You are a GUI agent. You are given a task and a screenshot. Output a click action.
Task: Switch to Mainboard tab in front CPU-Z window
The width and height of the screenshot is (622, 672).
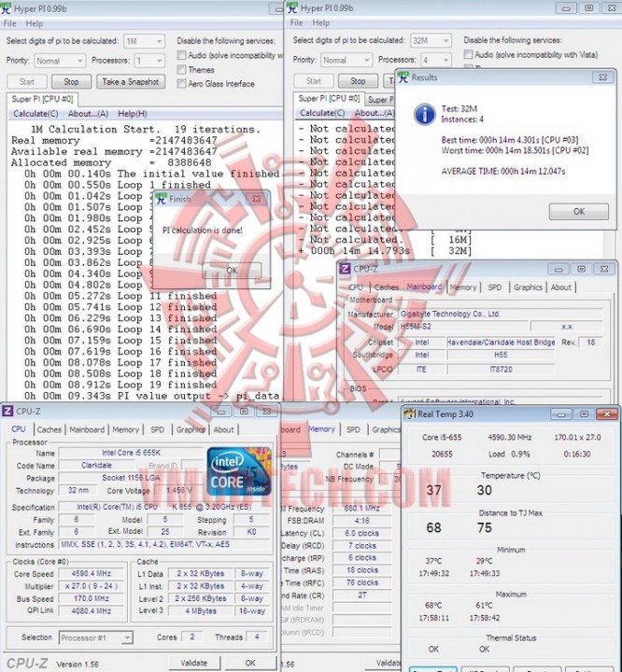pos(87,429)
